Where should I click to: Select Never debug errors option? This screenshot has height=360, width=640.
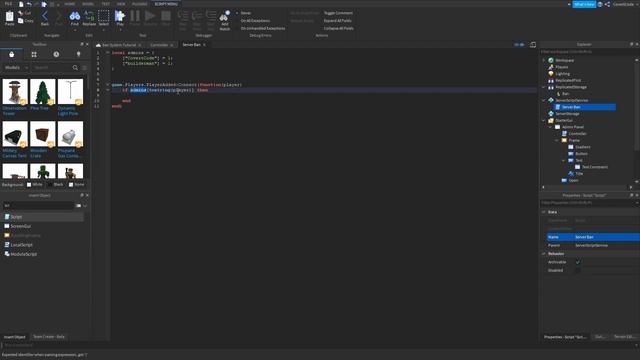(x=246, y=13)
